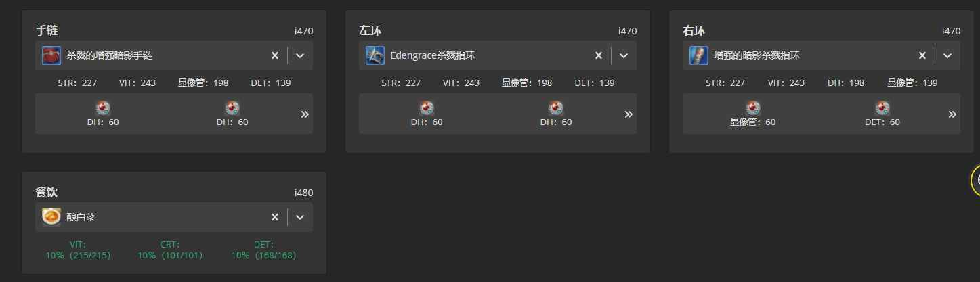Open the 餐饮 food dropdown
This screenshot has height=282, width=980.
coord(300,217)
